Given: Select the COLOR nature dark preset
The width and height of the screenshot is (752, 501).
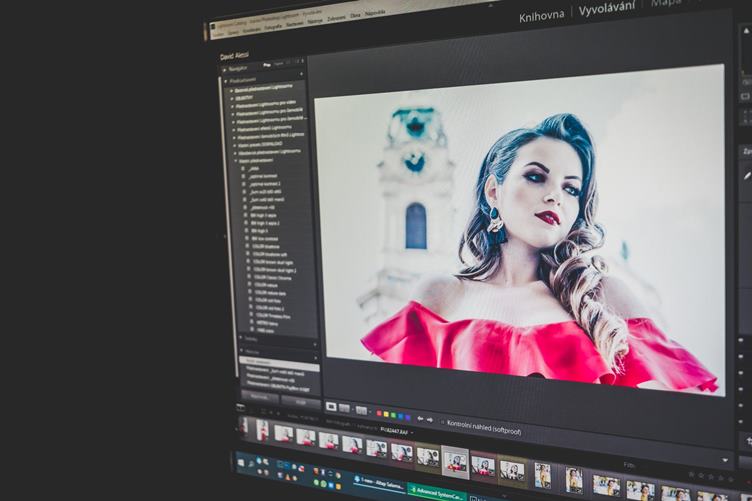Looking at the screenshot, I should [270, 292].
